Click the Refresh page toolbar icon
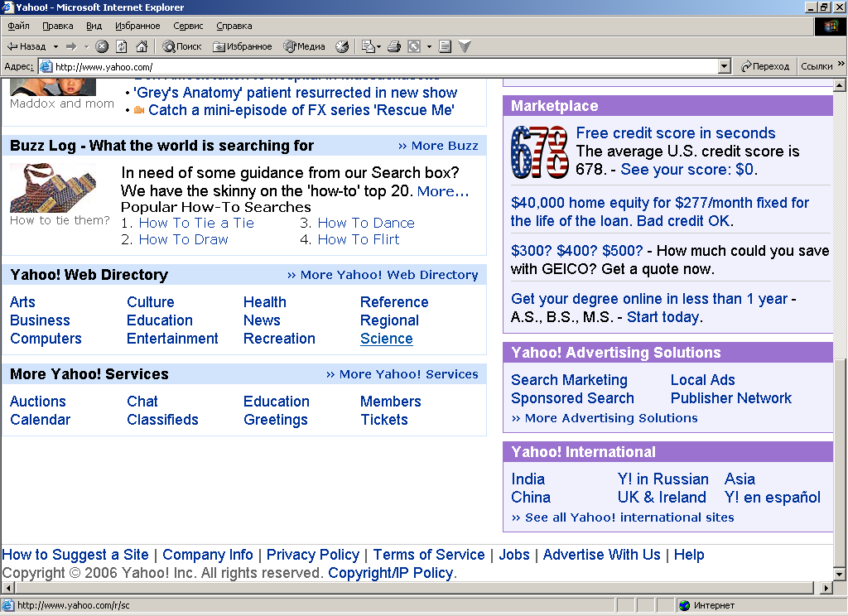This screenshot has width=848, height=616. click(122, 46)
